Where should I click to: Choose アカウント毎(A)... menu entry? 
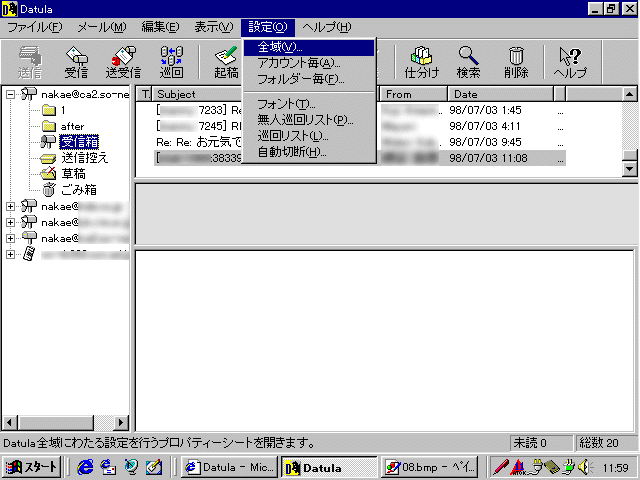pos(309,63)
